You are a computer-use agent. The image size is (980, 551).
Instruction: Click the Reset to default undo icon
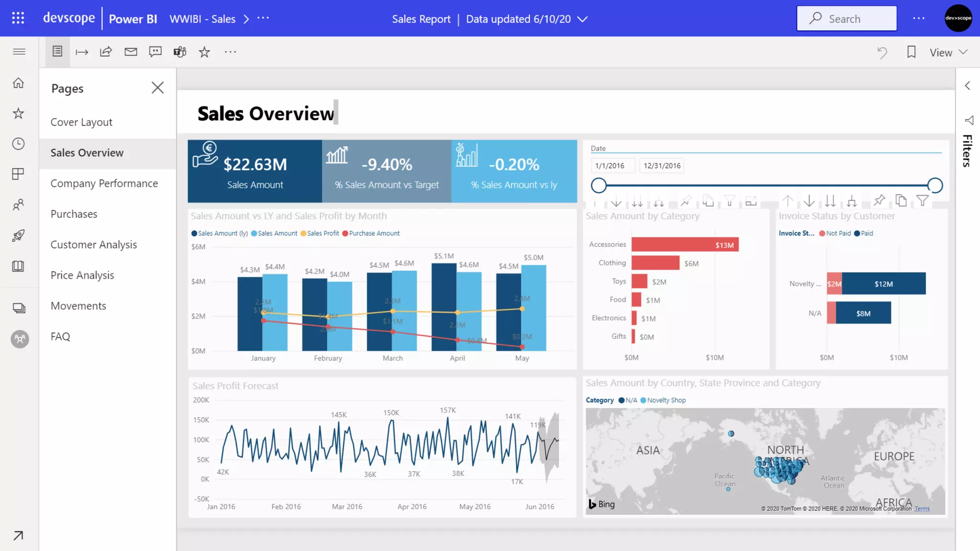point(882,52)
